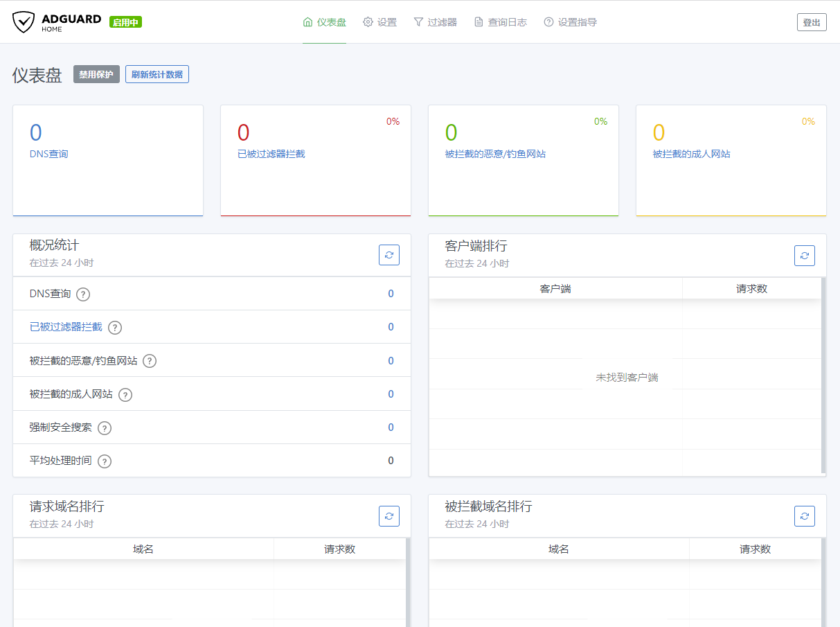840x627 pixels.
Task: Click the blue 0 in DNS查询 card
Action: [35, 132]
